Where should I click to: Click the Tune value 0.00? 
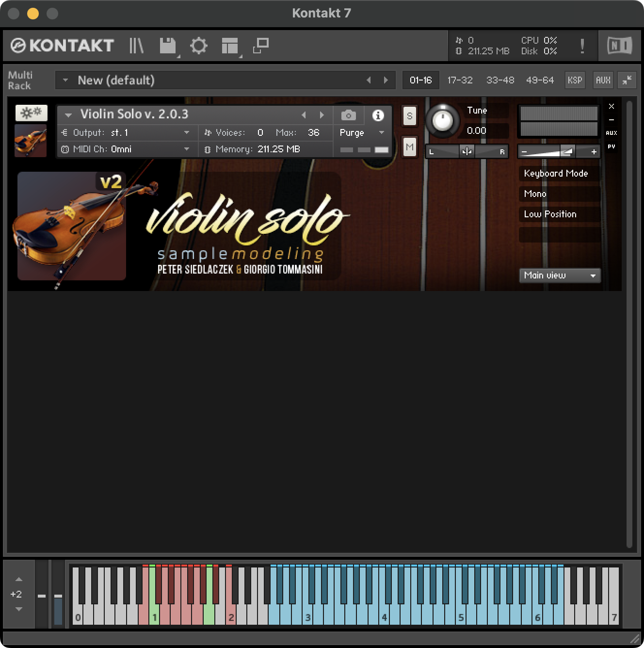pos(477,130)
